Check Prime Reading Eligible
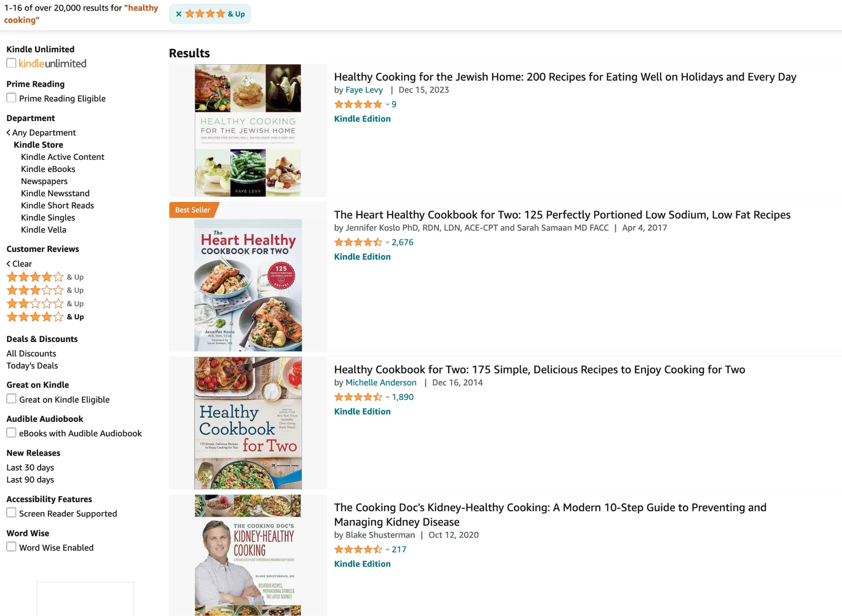Screen dimensions: 842x616 (11, 98)
